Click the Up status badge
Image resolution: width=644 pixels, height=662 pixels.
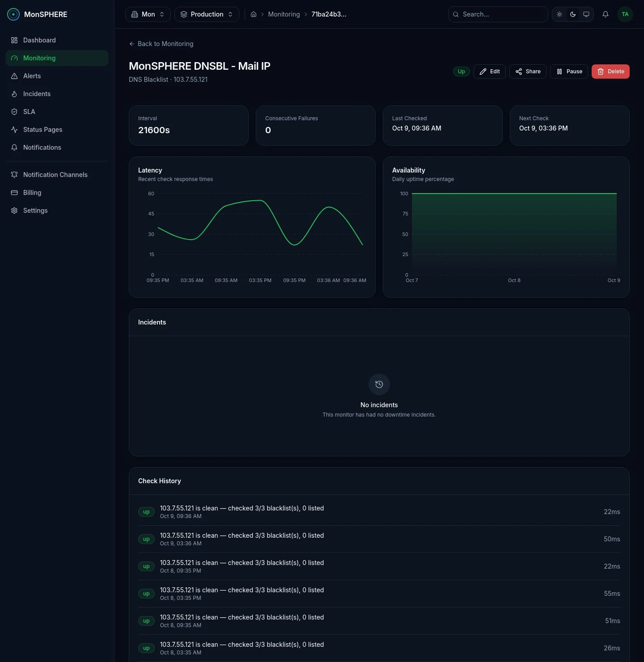(x=462, y=72)
